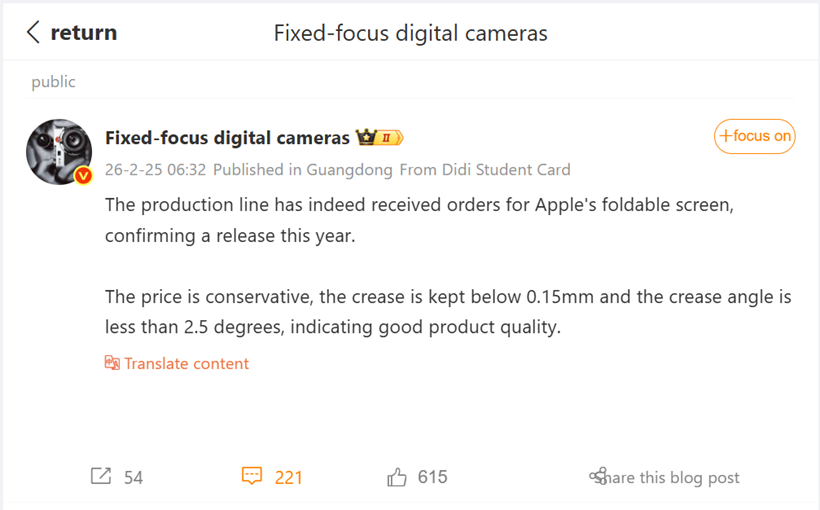The image size is (820, 510).
Task: Click the orange verified V badge
Action: [x=84, y=176]
